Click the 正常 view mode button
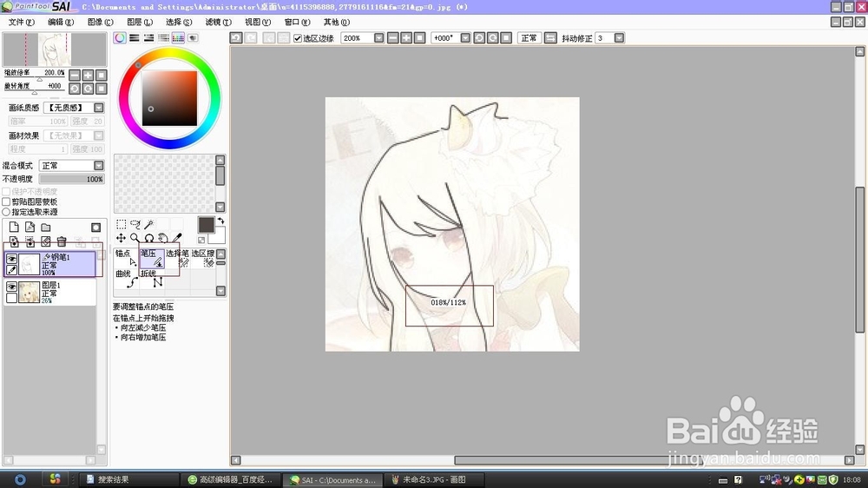This screenshot has height=488, width=868. coord(529,37)
